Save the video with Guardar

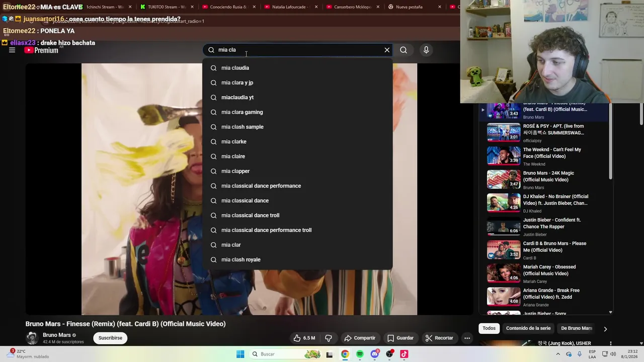[x=400, y=338]
